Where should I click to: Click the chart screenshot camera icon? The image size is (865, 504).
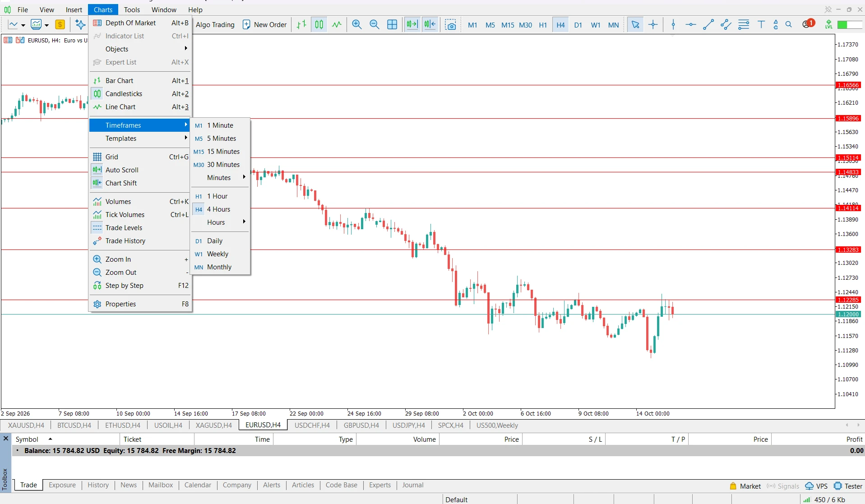pyautogui.click(x=450, y=25)
